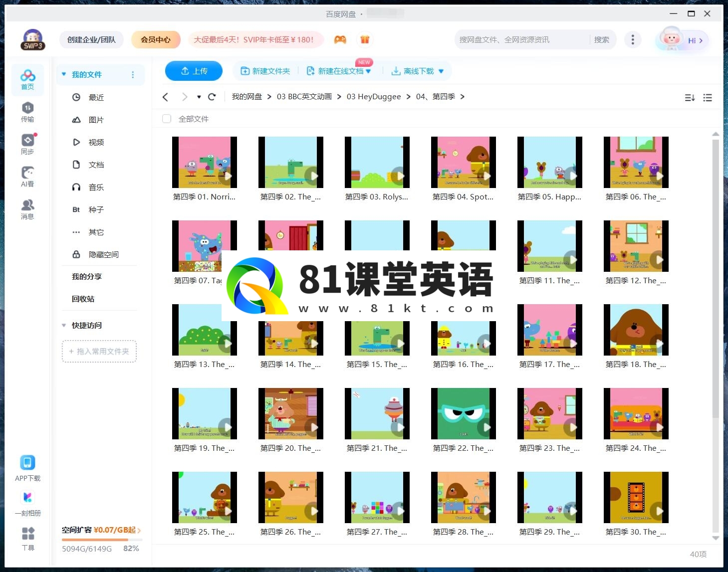Open 隐藏空间 hidden space
728x572 pixels.
coord(103,254)
